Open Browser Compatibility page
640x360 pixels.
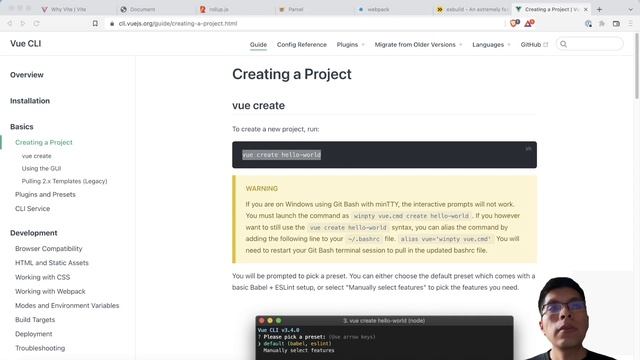(49, 249)
